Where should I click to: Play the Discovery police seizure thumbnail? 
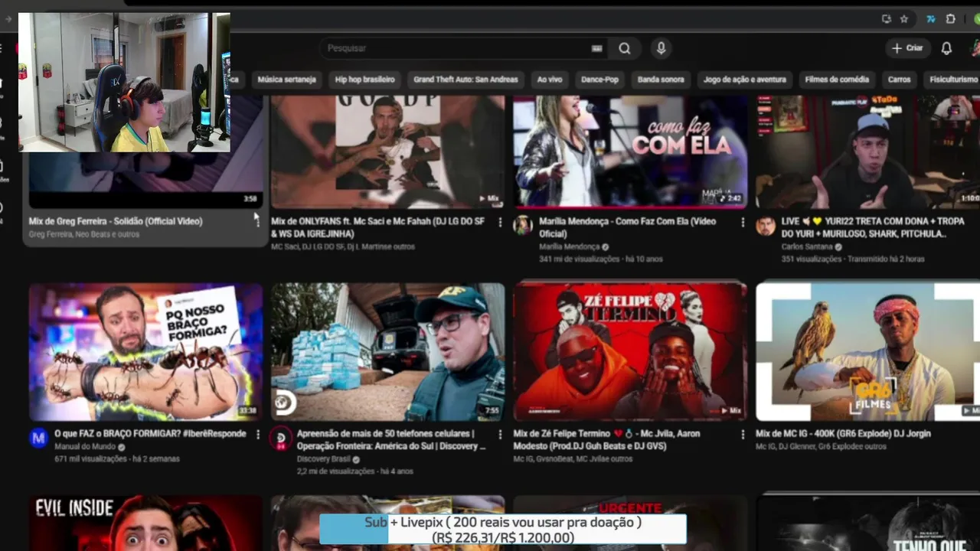click(388, 352)
